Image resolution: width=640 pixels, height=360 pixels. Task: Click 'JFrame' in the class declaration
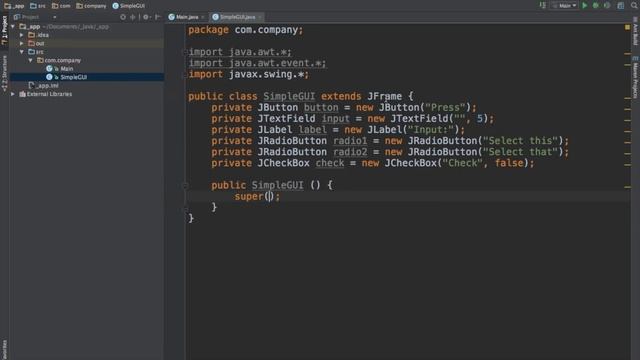click(384, 96)
